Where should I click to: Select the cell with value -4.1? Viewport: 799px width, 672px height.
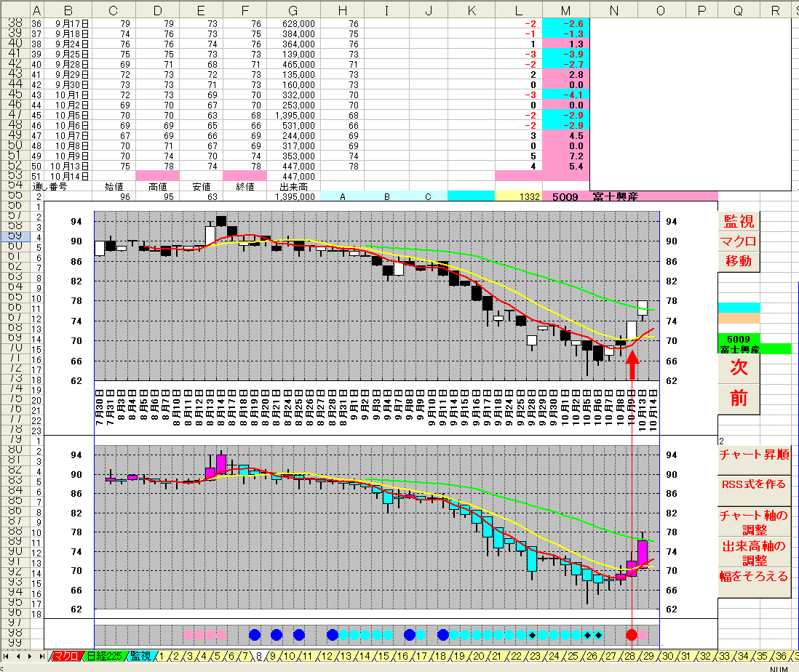565,95
